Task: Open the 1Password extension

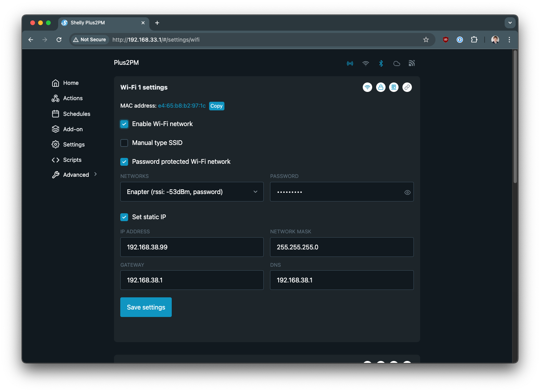Action: tap(460, 40)
